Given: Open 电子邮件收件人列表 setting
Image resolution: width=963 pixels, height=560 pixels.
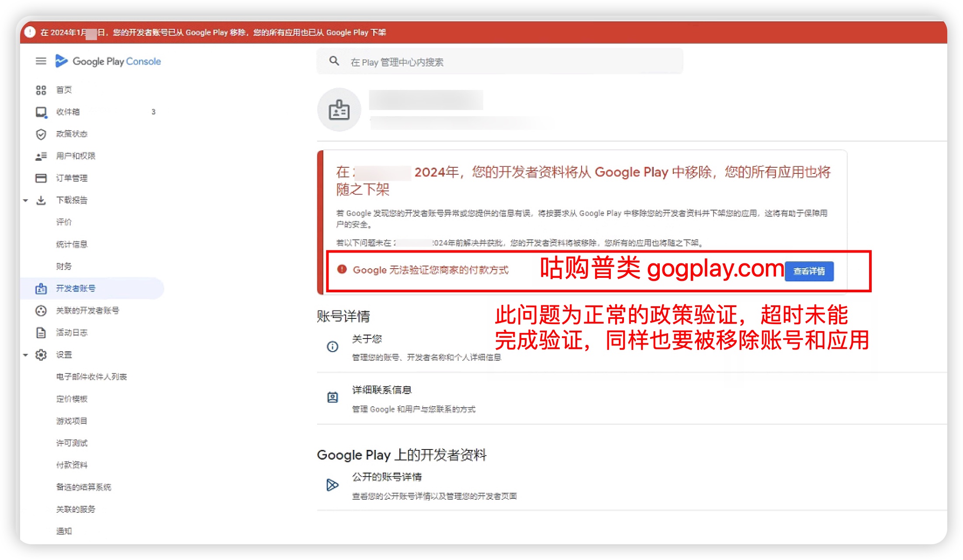Looking at the screenshot, I should pos(91,377).
